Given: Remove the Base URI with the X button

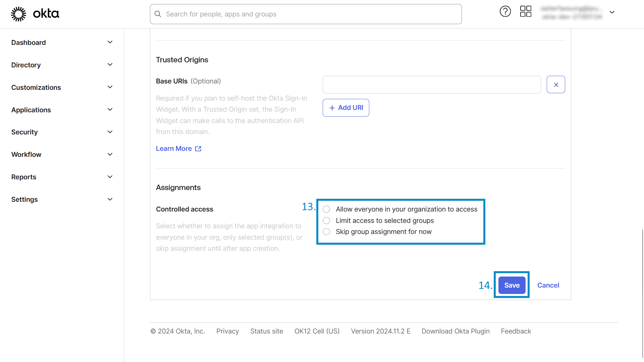Looking at the screenshot, I should [x=556, y=84].
